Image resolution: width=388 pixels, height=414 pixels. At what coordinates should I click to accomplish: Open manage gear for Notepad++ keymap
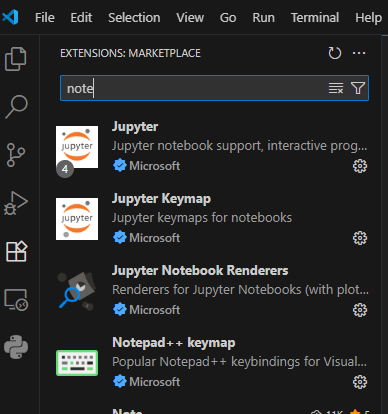point(360,382)
